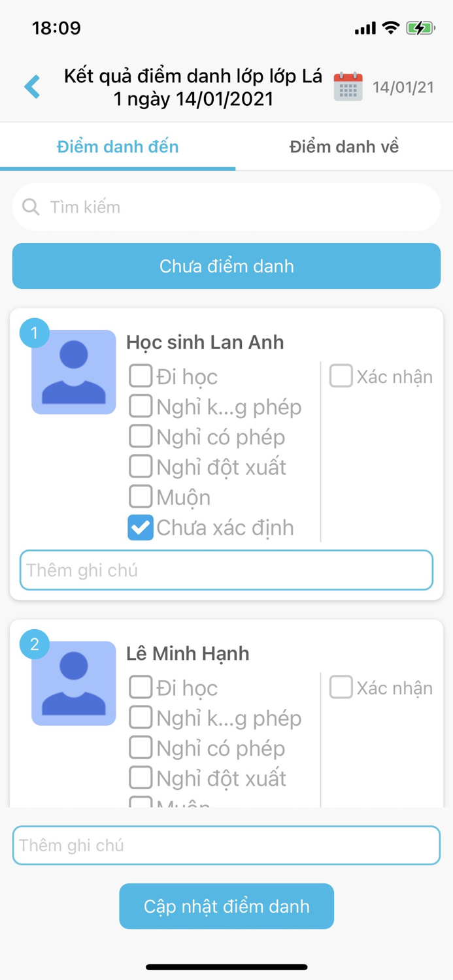453x980 pixels.
Task: Uncheck Chưa xác định for Lan Anh
Action: pos(140,527)
